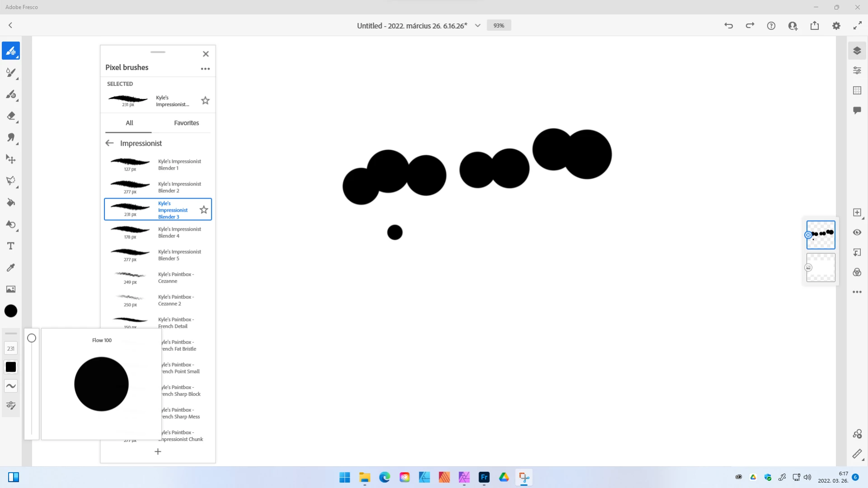The height and width of the screenshot is (488, 868).
Task: Favorite Kyle's Impressionist Blender 3 star
Action: pos(204,209)
